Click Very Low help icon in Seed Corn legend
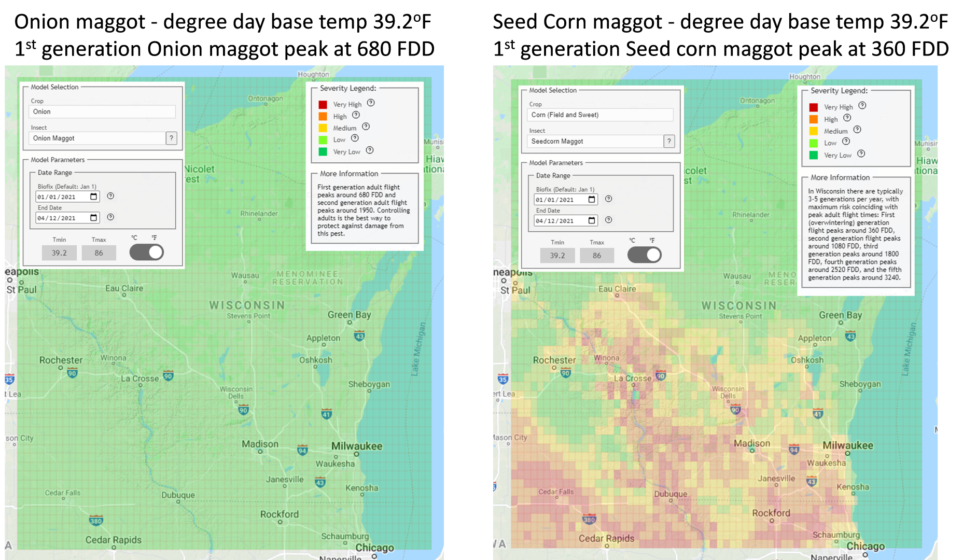Viewport: 963px width, 560px height. pos(861,153)
